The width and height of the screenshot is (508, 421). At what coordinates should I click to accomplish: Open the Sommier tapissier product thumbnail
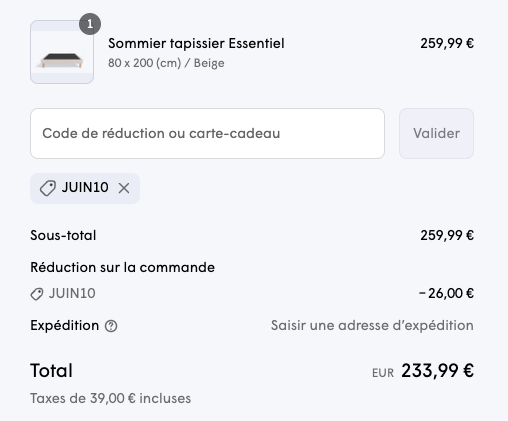point(62,52)
